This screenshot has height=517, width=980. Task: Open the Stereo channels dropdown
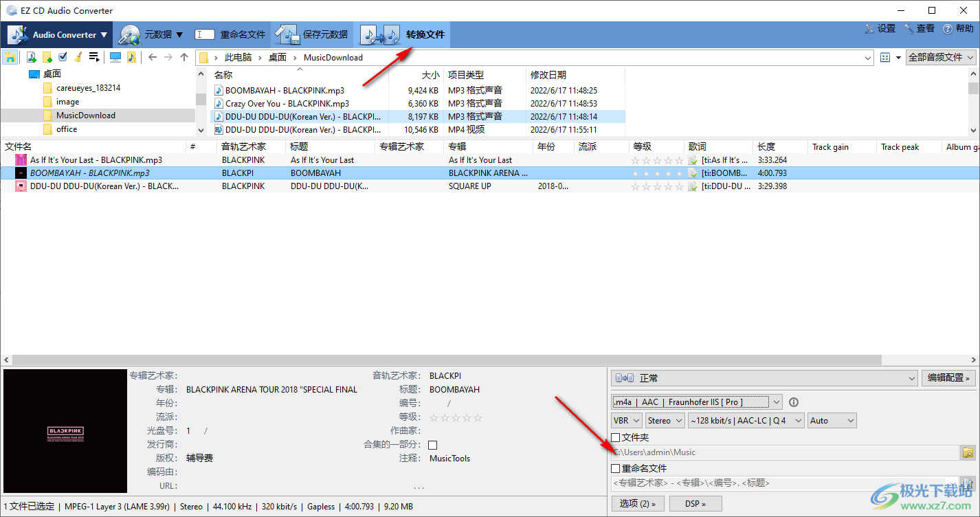tap(665, 421)
